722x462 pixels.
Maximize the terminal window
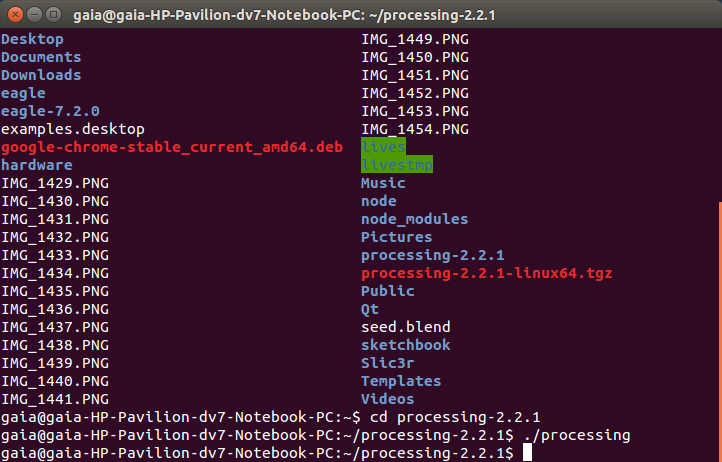point(51,14)
